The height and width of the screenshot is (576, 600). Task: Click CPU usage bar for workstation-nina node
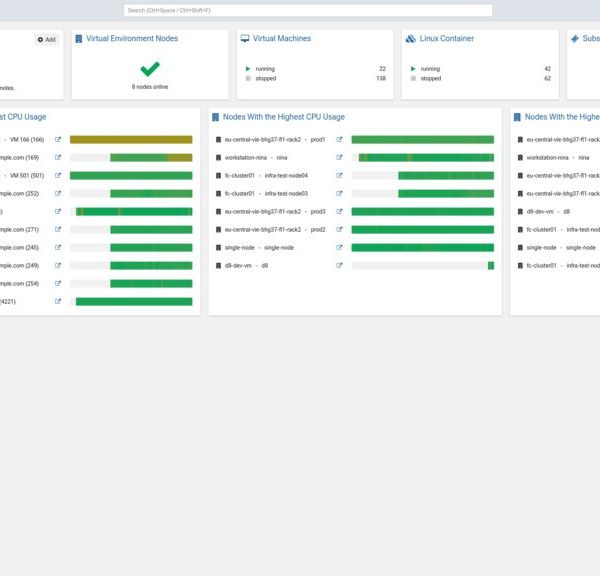click(423, 158)
